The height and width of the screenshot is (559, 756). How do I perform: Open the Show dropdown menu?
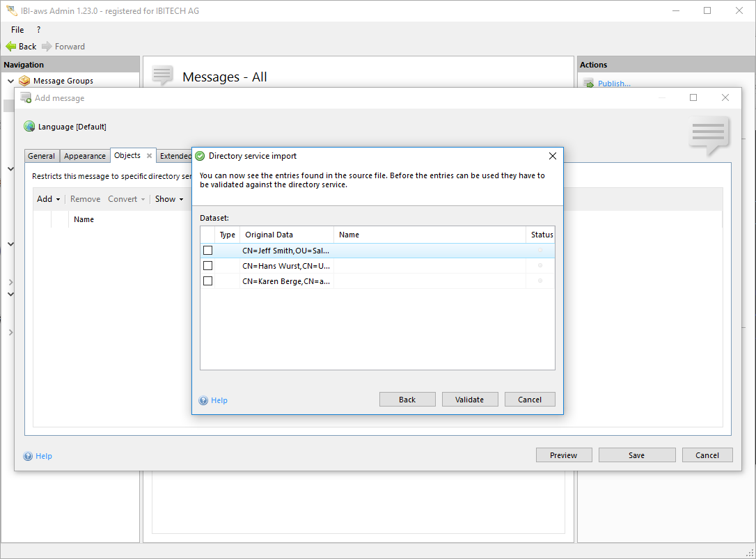coord(169,199)
